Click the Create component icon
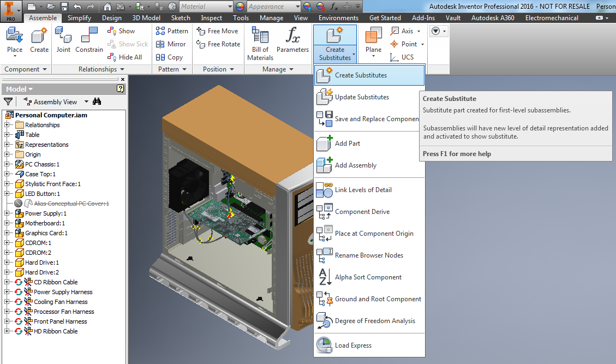The image size is (616, 364). tap(39, 35)
